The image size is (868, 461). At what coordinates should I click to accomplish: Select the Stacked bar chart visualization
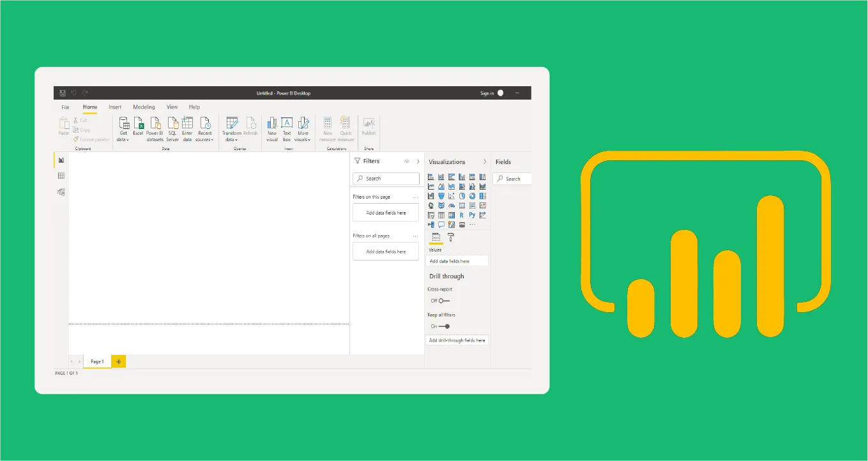[x=431, y=177]
